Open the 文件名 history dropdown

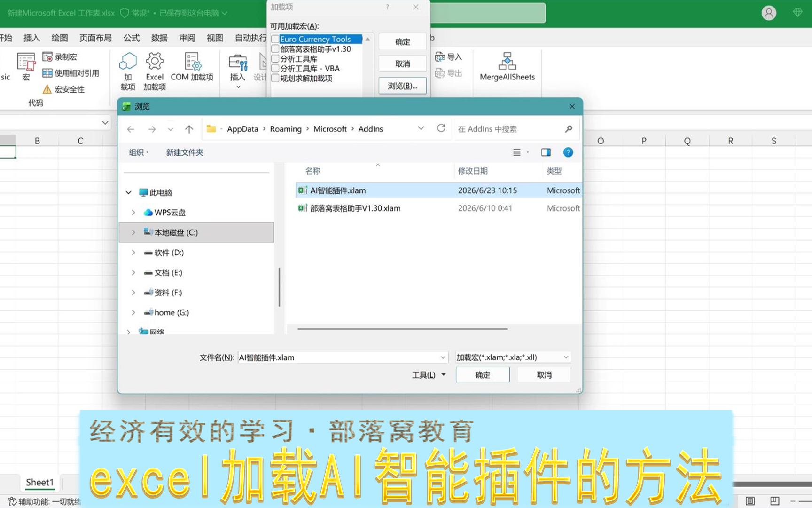[x=443, y=357]
